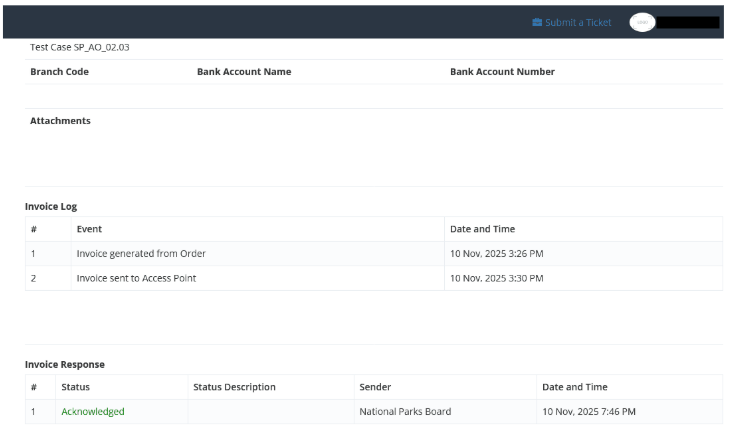Viewport: 735px width, 435px height.
Task: Open the redacted username menu in header
Action: tap(689, 22)
